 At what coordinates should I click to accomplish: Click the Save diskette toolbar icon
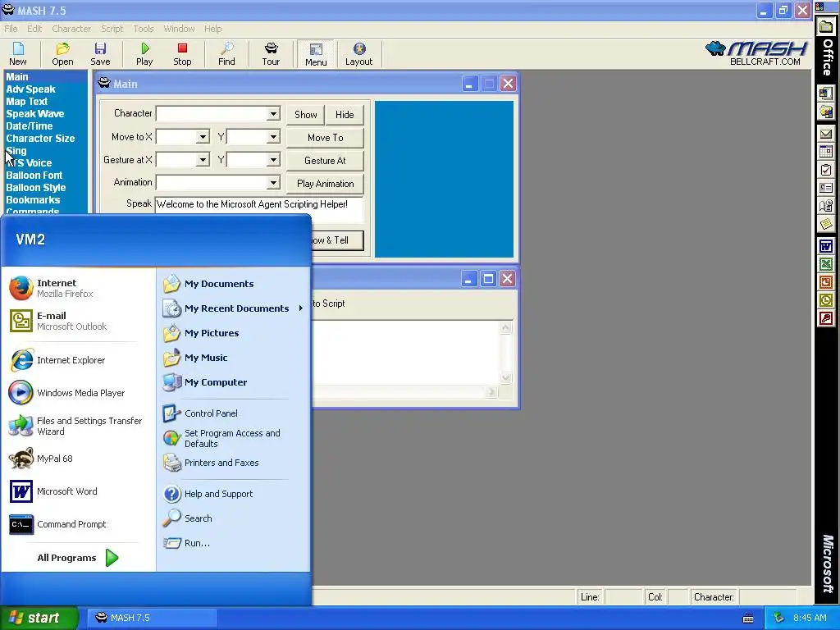point(100,54)
